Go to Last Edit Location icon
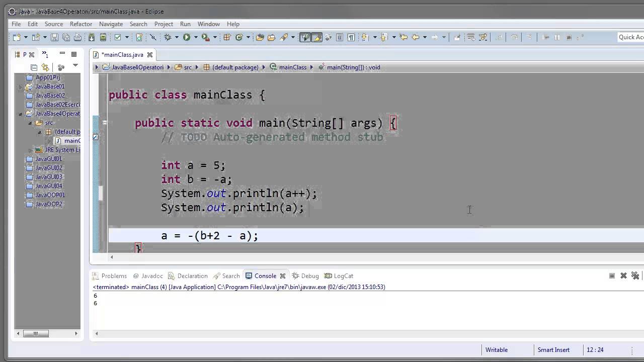This screenshot has width=644, height=362. 404,37
